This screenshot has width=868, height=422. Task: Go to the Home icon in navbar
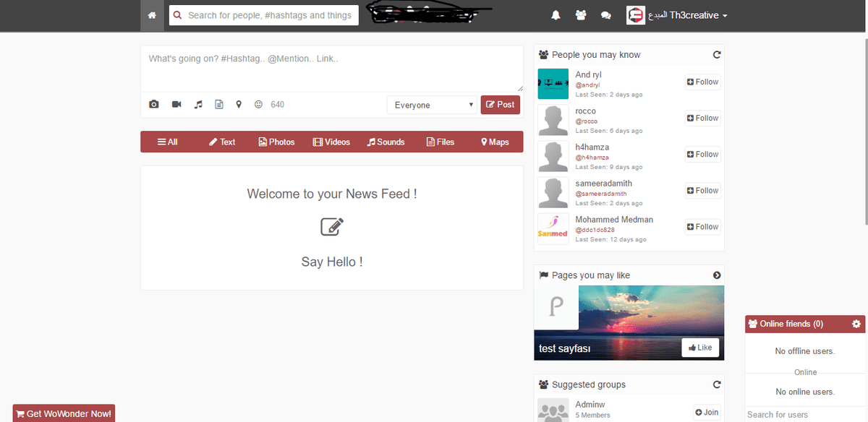coord(152,15)
